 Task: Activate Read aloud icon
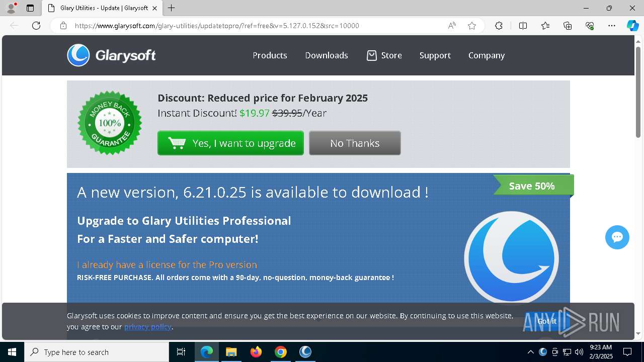(x=452, y=26)
